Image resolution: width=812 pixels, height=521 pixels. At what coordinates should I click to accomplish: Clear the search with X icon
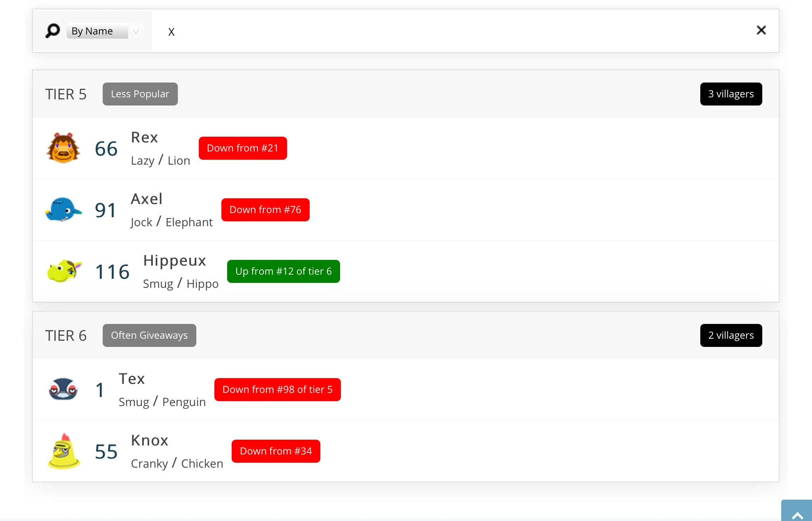pyautogui.click(x=761, y=30)
